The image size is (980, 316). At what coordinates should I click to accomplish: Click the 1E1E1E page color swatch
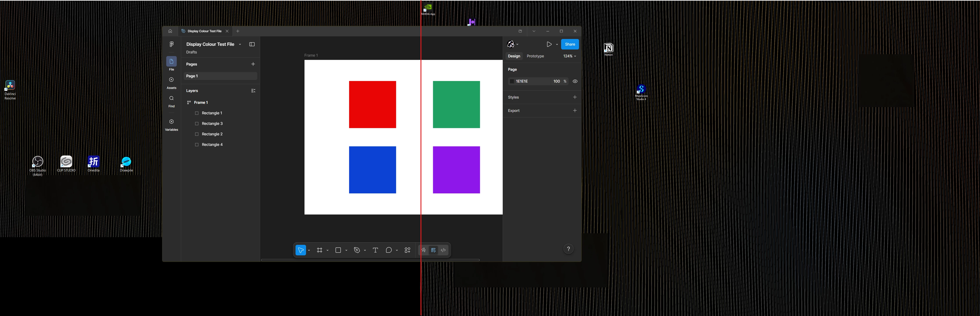[512, 81]
